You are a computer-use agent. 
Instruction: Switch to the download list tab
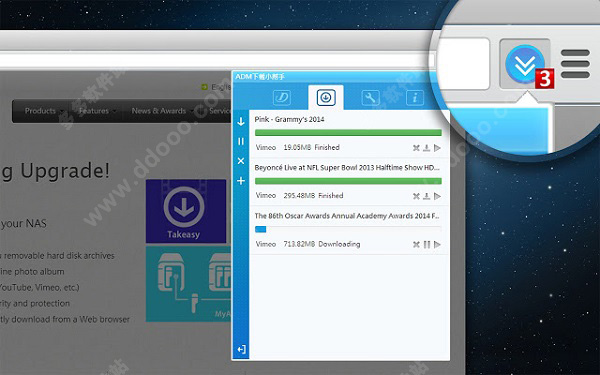tap(326, 98)
